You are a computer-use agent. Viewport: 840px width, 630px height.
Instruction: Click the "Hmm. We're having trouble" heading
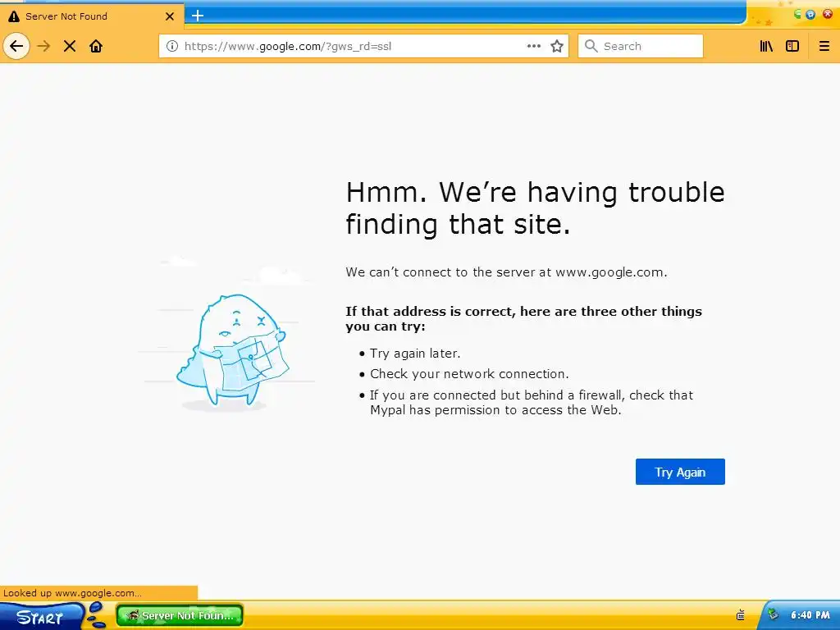tap(535, 208)
